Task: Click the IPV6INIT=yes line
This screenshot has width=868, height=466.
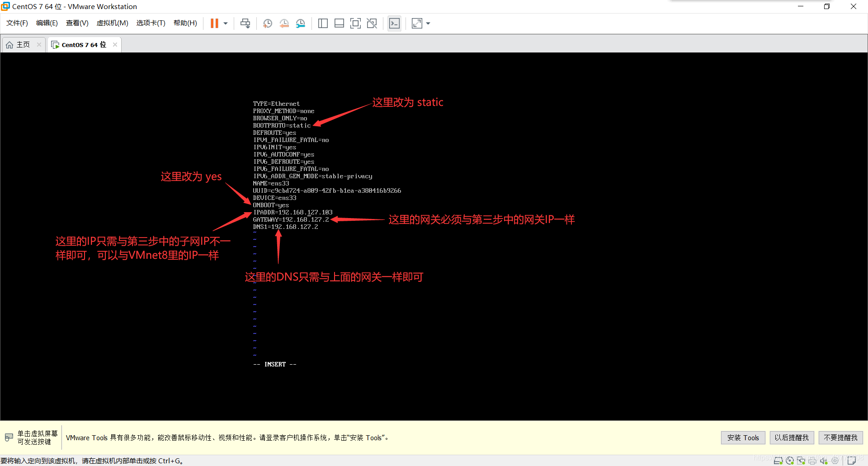Action: 274,147
